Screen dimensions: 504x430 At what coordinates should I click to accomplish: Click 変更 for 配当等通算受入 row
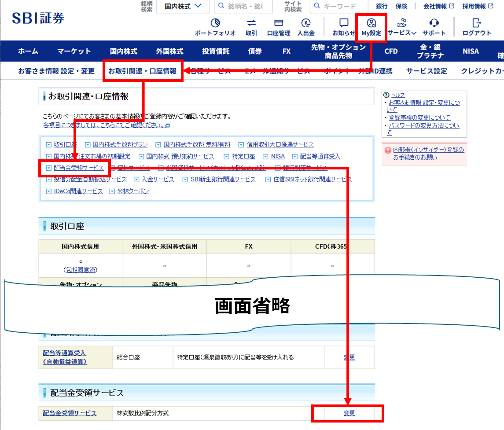click(x=349, y=357)
